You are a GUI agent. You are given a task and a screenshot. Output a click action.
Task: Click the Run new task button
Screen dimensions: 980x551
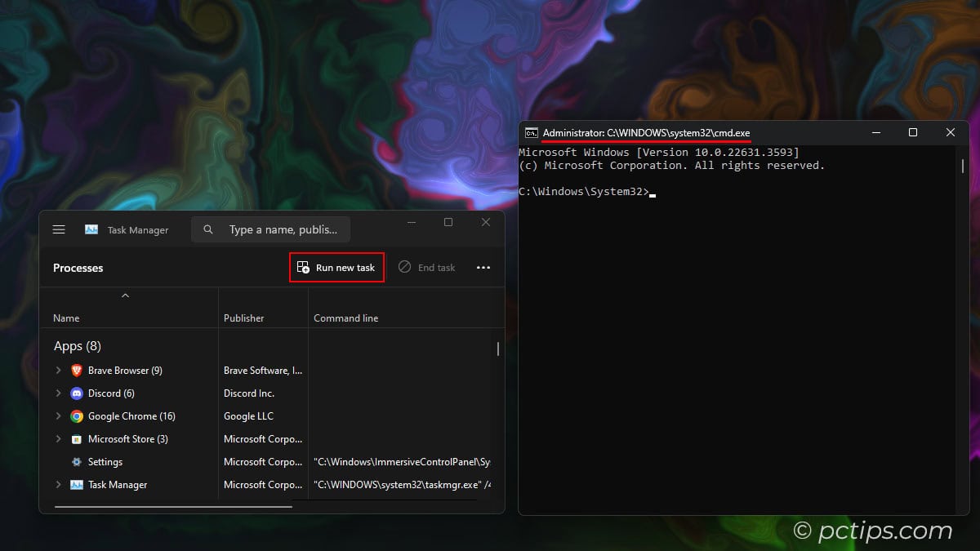tap(336, 268)
